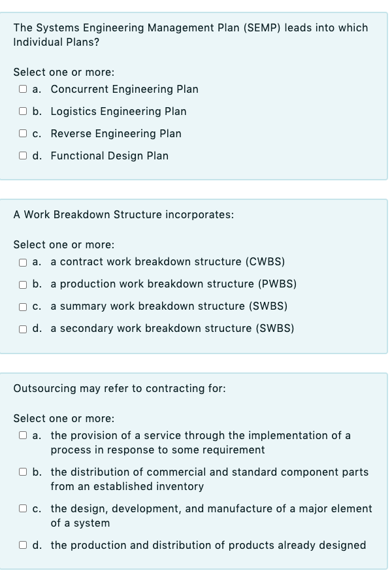Viewport: 392px width, 575px height.
Task: Check the CWBS answer checkbox
Action: coord(22,262)
